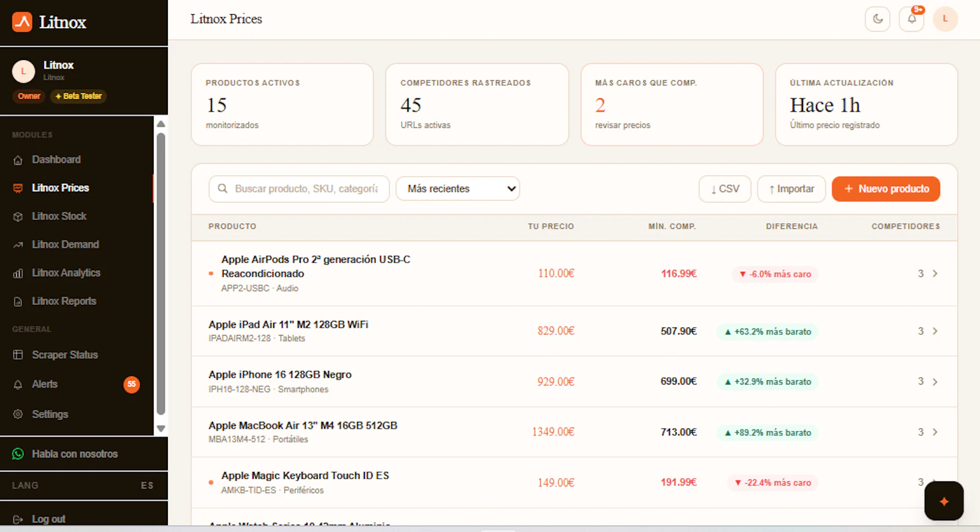The image size is (980, 532).
Task: Click sidebar scrollbar up arrow
Action: click(x=161, y=124)
